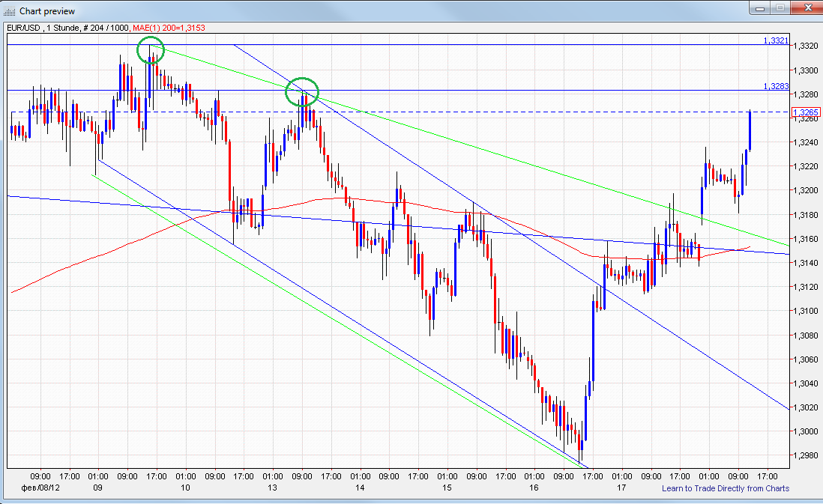Select the middle green circle annotation
The width and height of the screenshot is (823, 504).
coord(303,92)
